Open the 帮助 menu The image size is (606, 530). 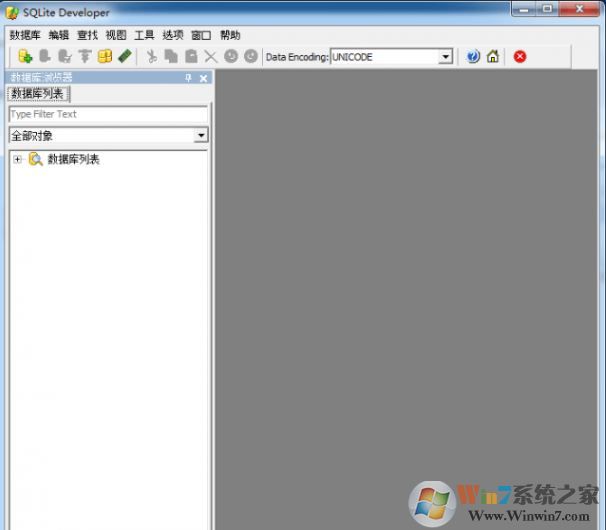pyautogui.click(x=230, y=35)
